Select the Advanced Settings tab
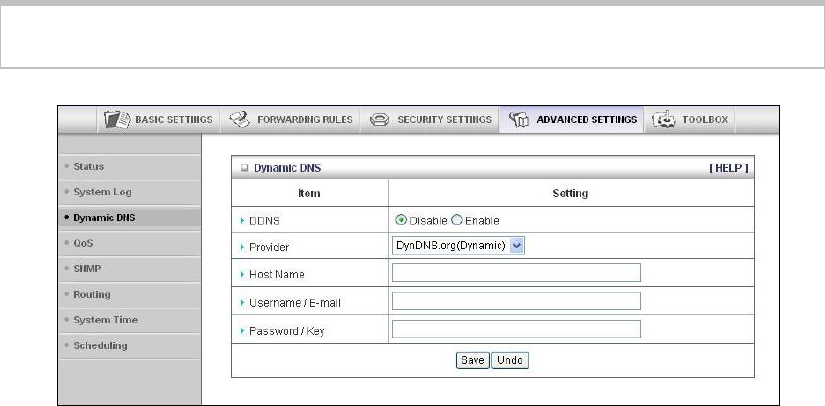Viewport: 825px width, 406px height. coord(572,119)
